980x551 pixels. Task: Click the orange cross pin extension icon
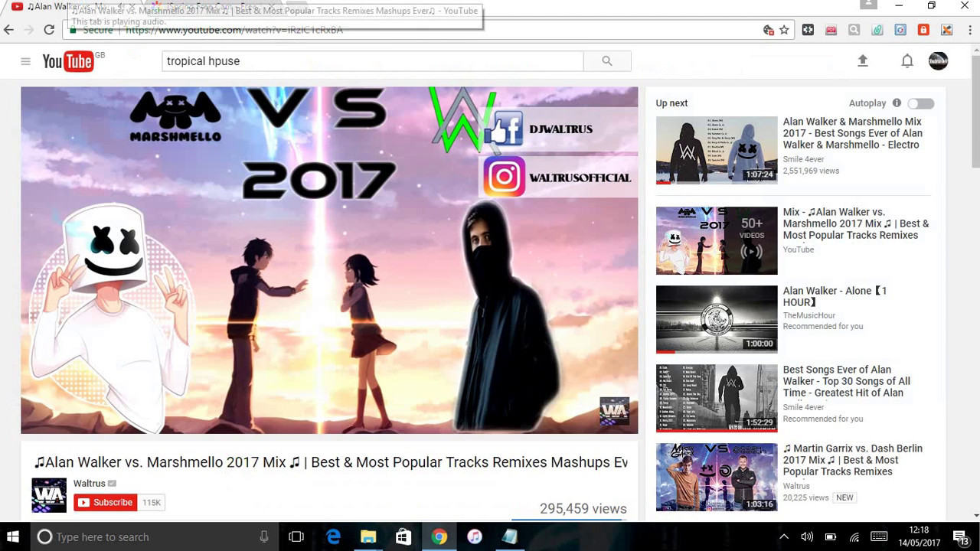[x=947, y=30]
